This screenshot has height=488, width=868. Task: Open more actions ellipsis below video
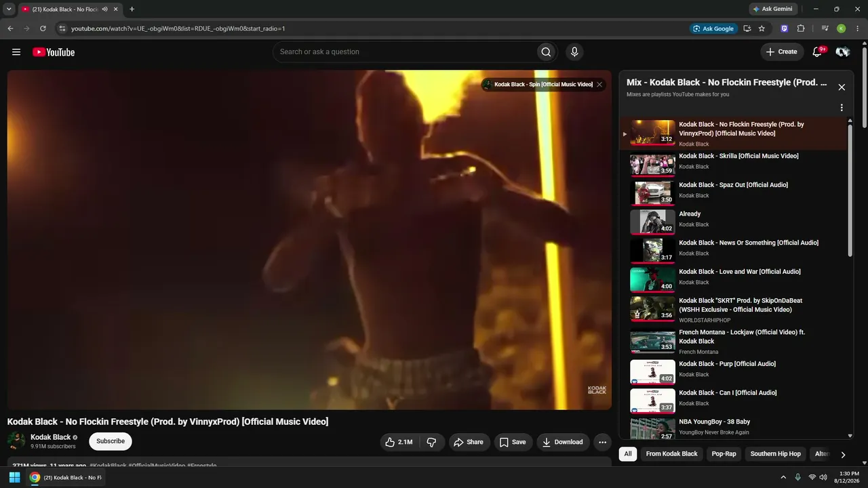[602, 442]
